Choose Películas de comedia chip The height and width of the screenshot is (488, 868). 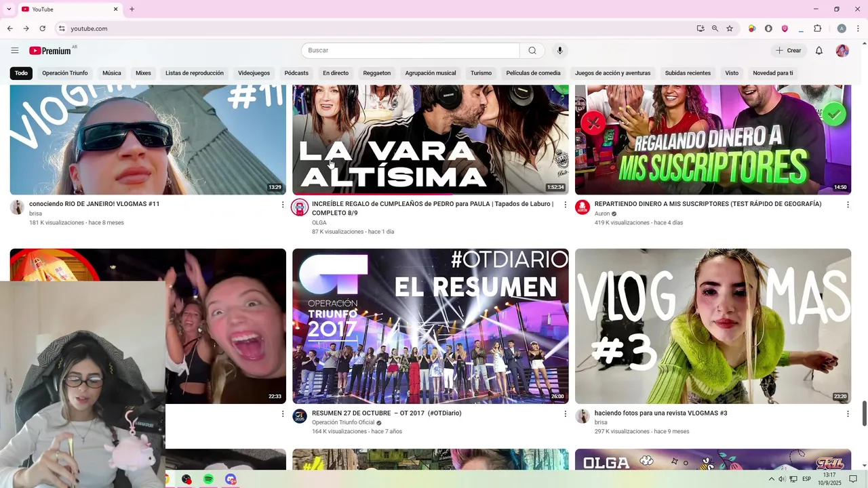pos(533,73)
